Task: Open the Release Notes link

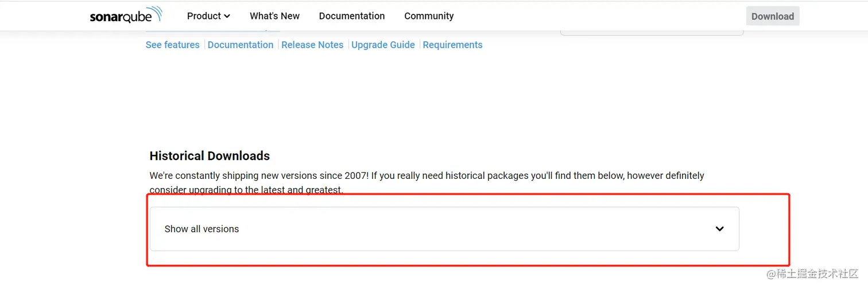Action: pyautogui.click(x=312, y=45)
